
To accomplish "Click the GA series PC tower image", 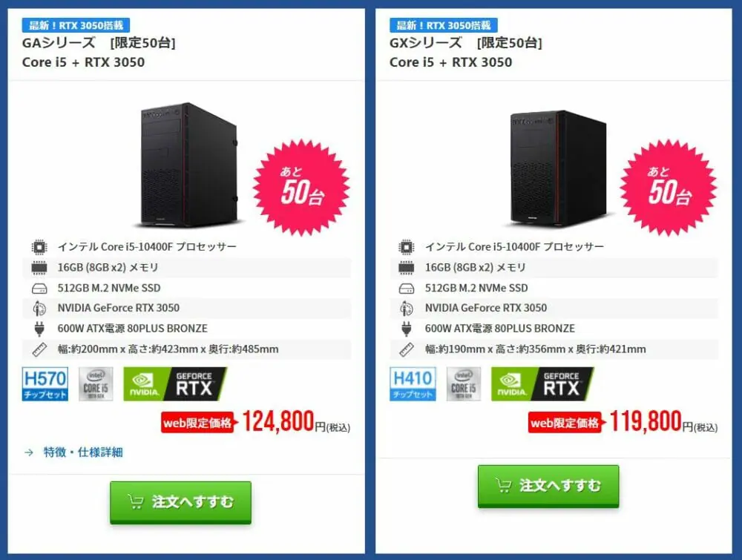I will coord(188,165).
